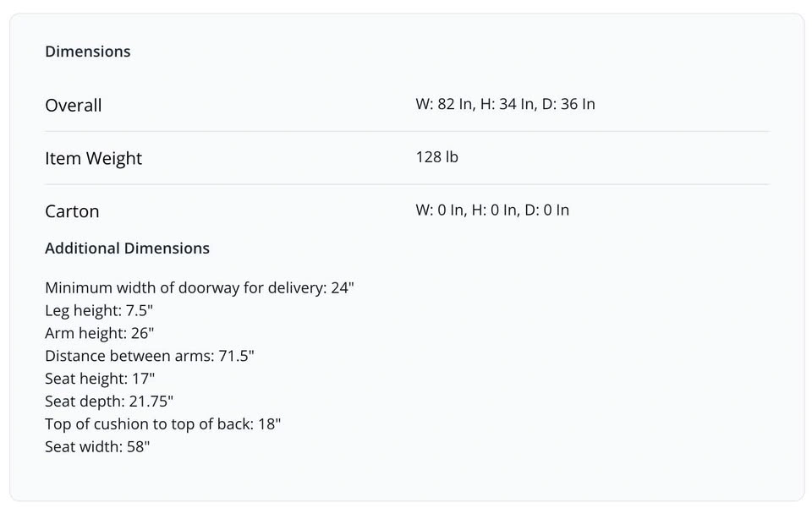The width and height of the screenshot is (812, 519).
Task: Click the divider line below Overall row
Action: [x=407, y=131]
